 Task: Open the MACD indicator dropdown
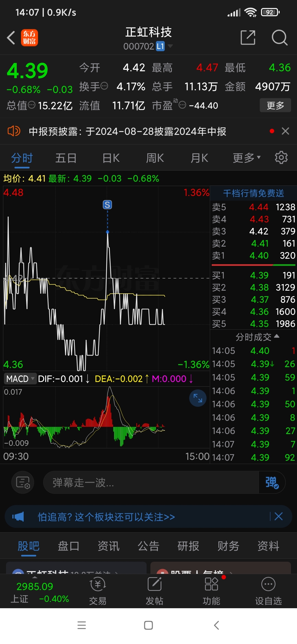coord(20,379)
